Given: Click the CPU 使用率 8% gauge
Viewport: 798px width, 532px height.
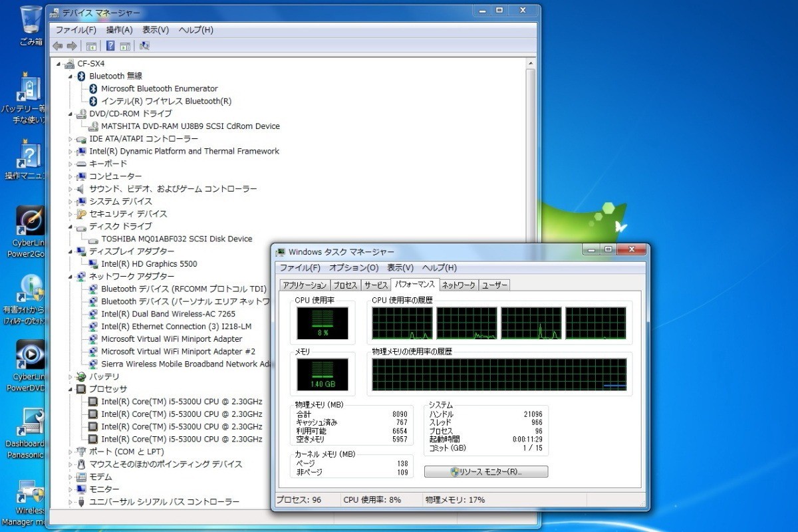Looking at the screenshot, I should pos(323,323).
